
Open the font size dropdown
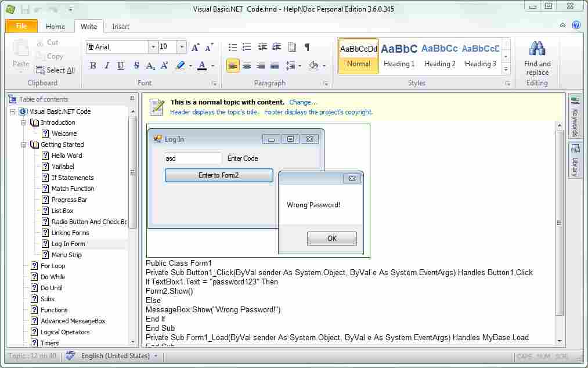(x=181, y=46)
